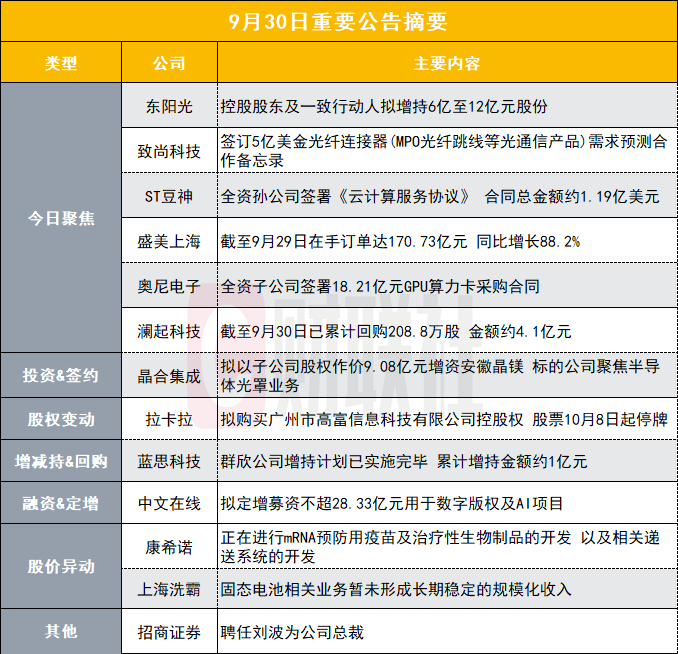This screenshot has width=678, height=654.
Task: Click text '拟购买广州市高富信息科技有限公司控股权'
Action: [372, 419]
